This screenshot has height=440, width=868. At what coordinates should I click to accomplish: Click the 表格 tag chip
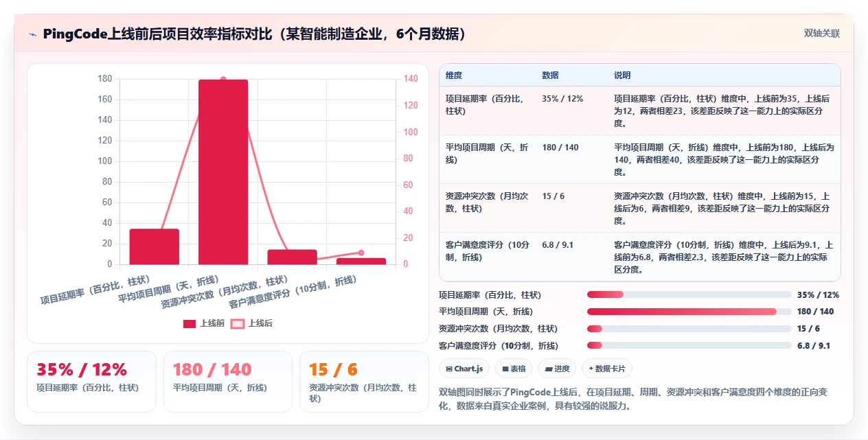point(514,369)
